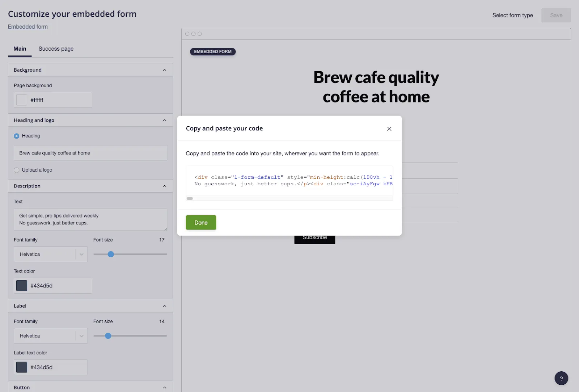Screen dimensions: 579x392
Task: Adjust the Description font size slider
Action: pyautogui.click(x=111, y=254)
